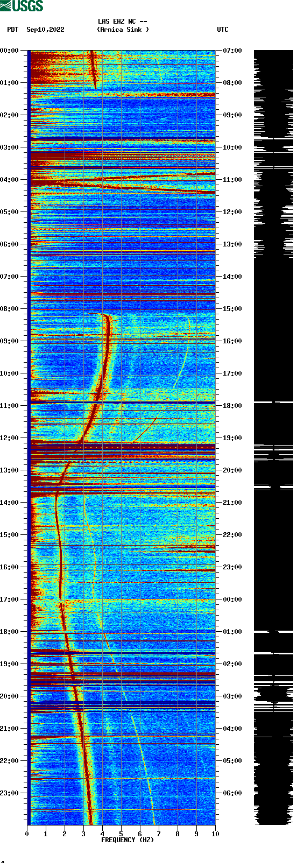Image resolution: width=297 pixels, height=868 pixels.
Task: Click the 00:00 label on UTC axis
Action: tap(232, 599)
